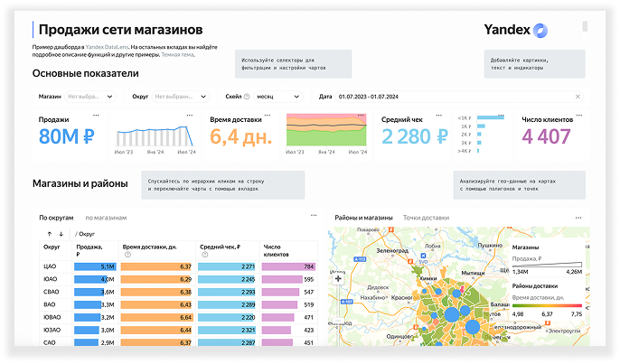The image size is (620, 364).
Task: Click the 2 321 average check bar
Action: (227, 330)
